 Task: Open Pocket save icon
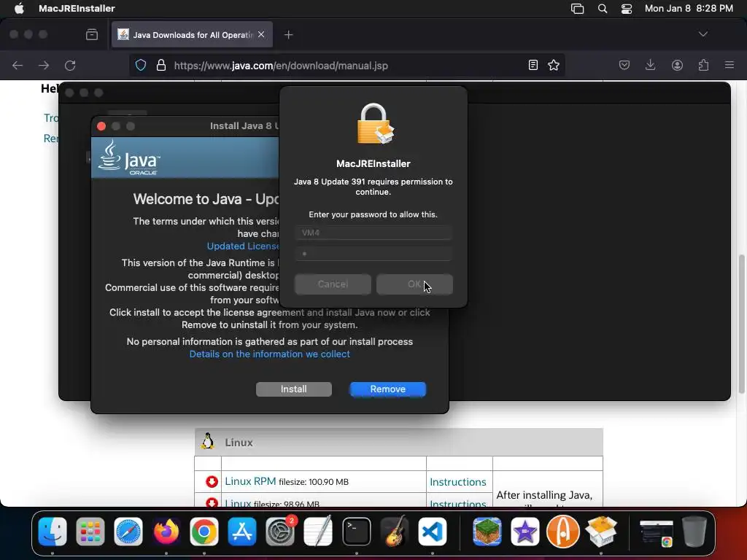click(624, 65)
